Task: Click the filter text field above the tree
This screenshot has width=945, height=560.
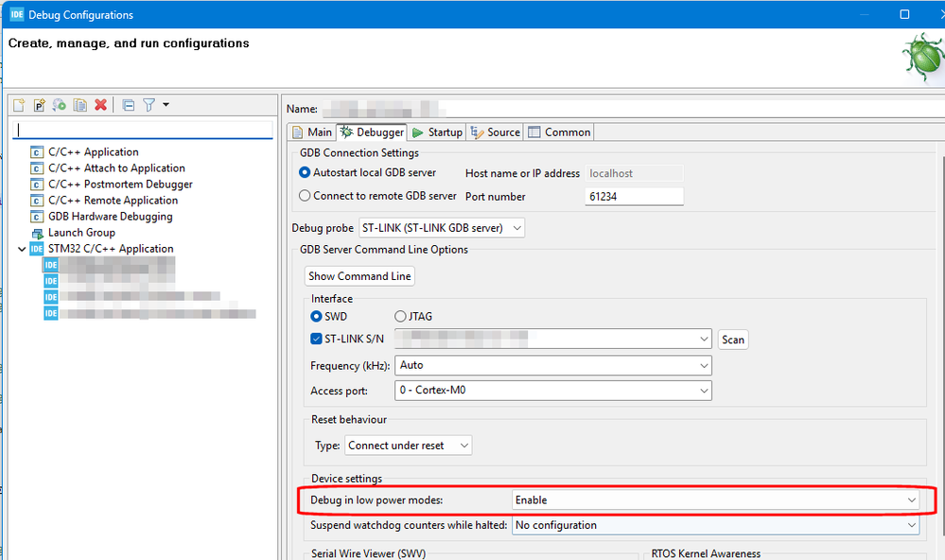Action: tap(143, 130)
